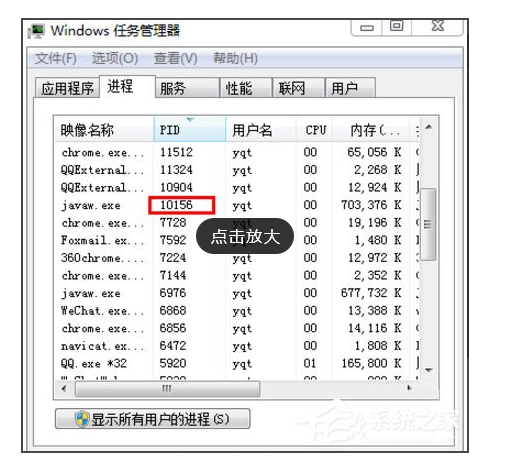
Task: Click the vertical scrollbar thumb
Action: pos(428,224)
